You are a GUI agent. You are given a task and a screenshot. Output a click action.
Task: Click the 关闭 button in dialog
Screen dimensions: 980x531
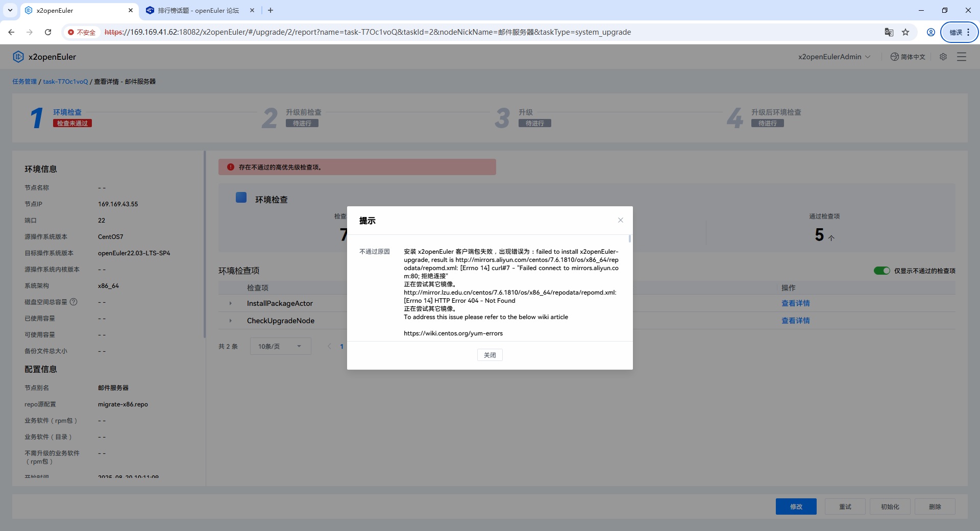coord(489,355)
